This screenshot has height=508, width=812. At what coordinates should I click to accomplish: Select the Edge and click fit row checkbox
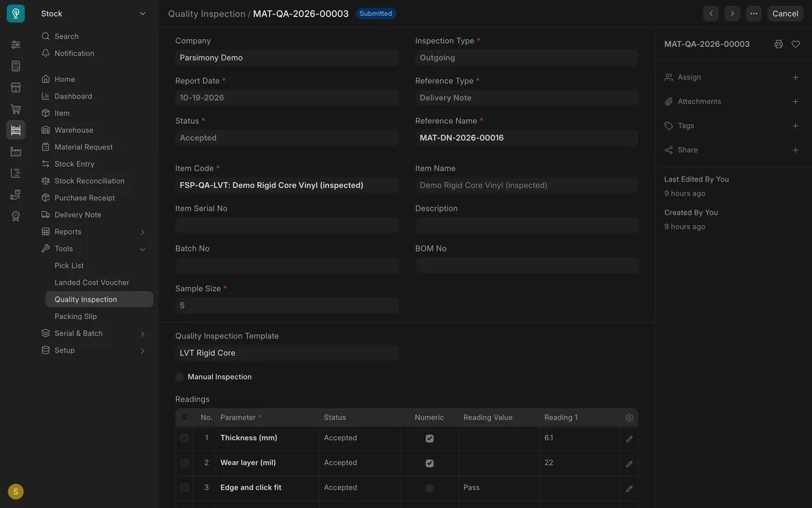point(185,488)
